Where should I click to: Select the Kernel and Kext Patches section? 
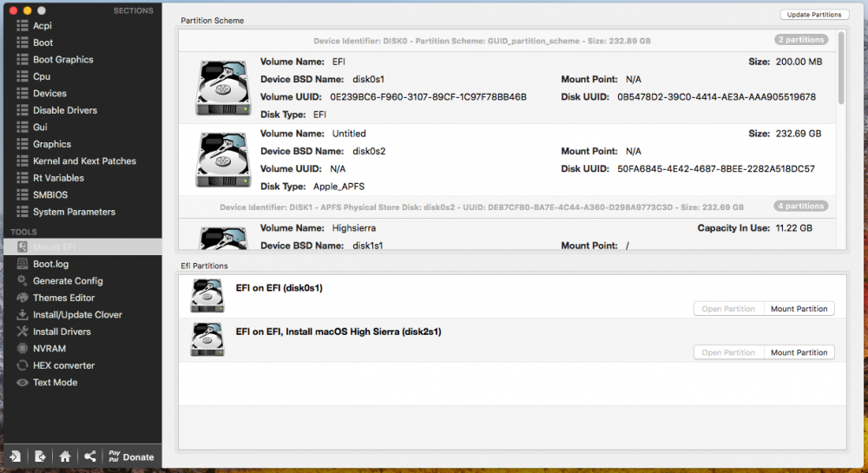click(82, 161)
